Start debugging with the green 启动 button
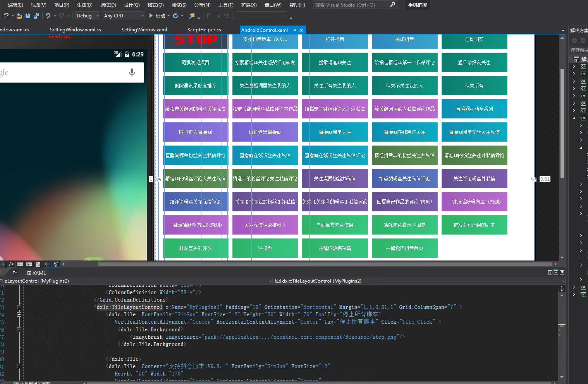Screen dimensions: 588x384 (x=157, y=16)
